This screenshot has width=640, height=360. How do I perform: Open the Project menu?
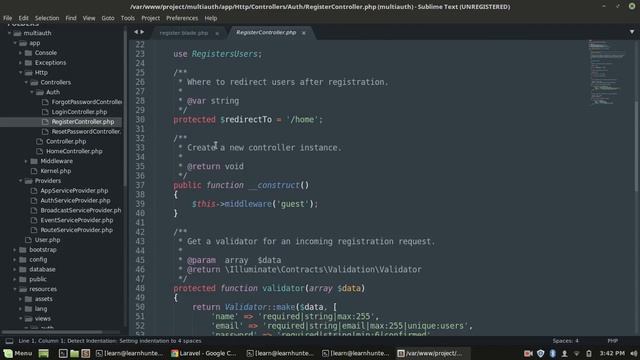151,18
